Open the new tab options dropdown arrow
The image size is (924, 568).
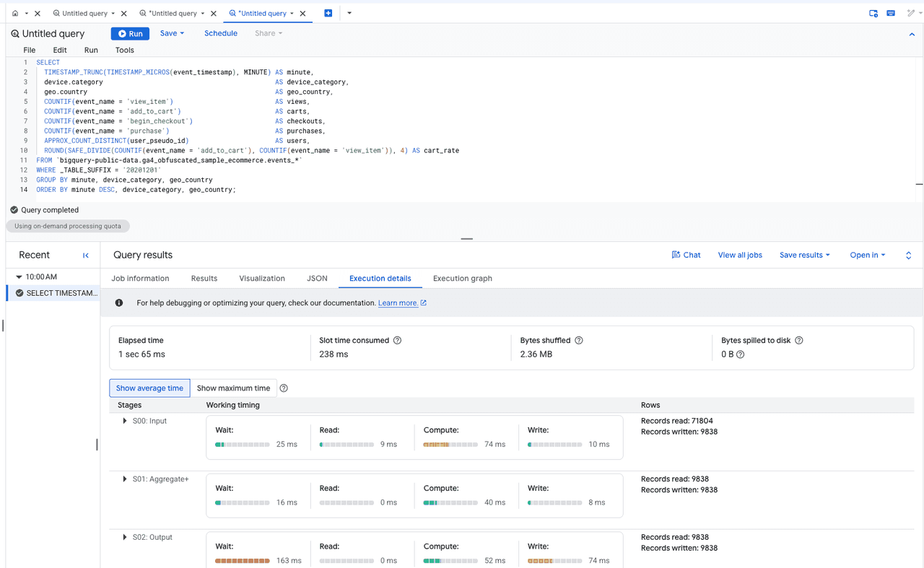coord(349,13)
